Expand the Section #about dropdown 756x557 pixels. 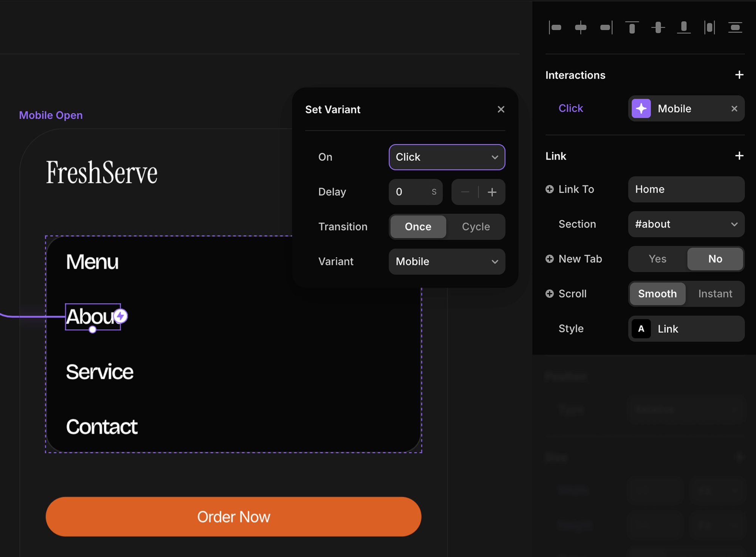click(x=686, y=224)
